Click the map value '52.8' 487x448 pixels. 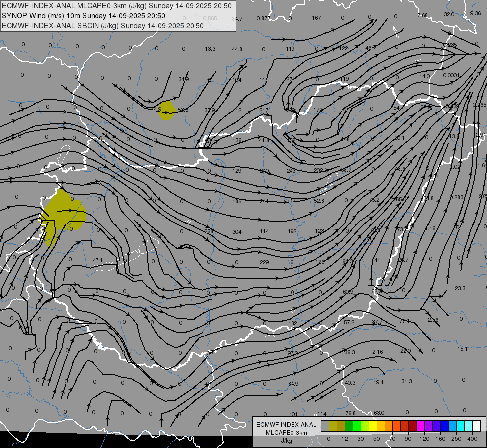[x=319, y=201]
